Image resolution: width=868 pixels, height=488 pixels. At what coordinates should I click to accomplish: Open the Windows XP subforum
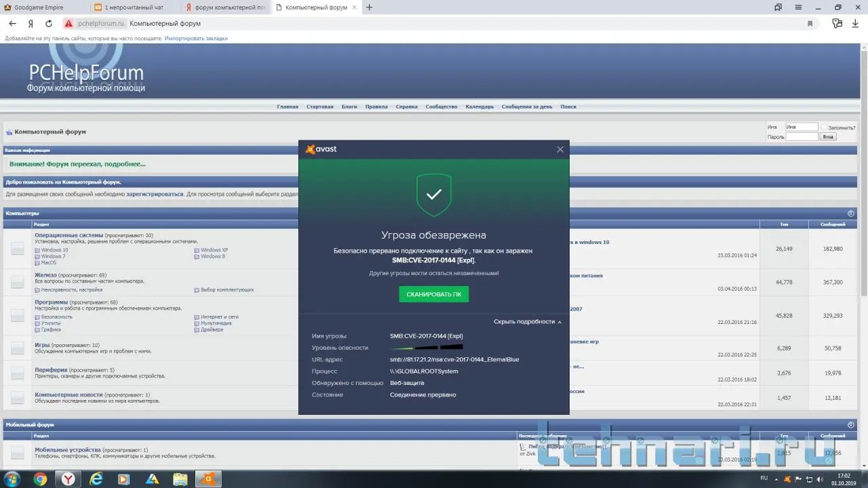214,250
